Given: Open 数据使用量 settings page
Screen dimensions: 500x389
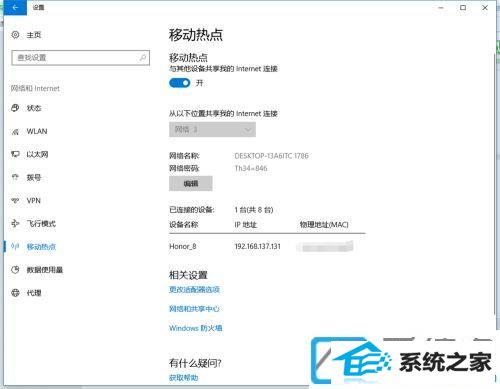Looking at the screenshot, I should (x=45, y=270).
